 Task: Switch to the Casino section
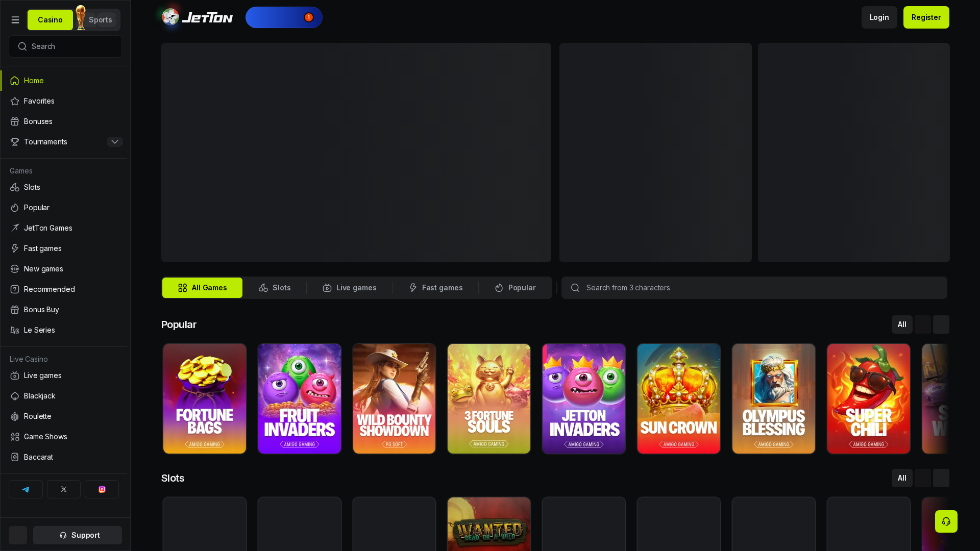[x=50, y=20]
